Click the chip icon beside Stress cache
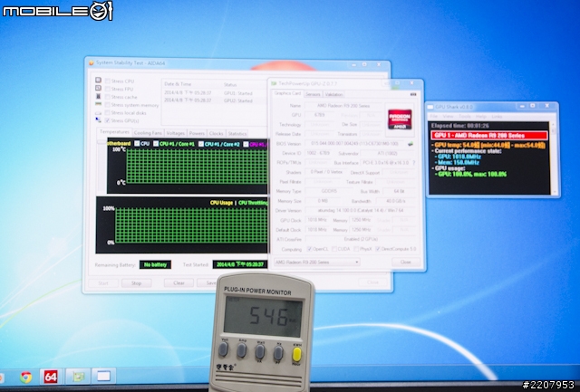 tap(98, 96)
